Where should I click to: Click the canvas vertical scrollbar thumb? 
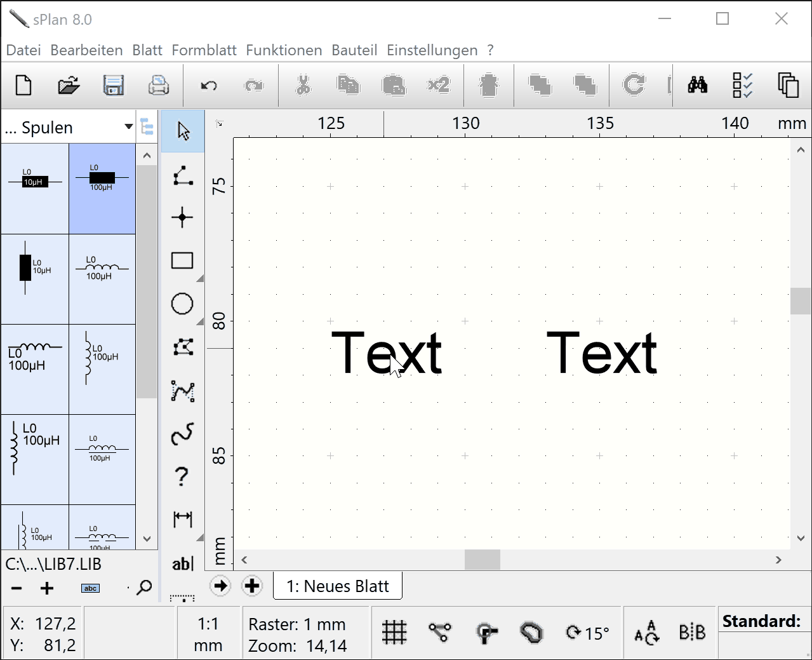click(801, 301)
